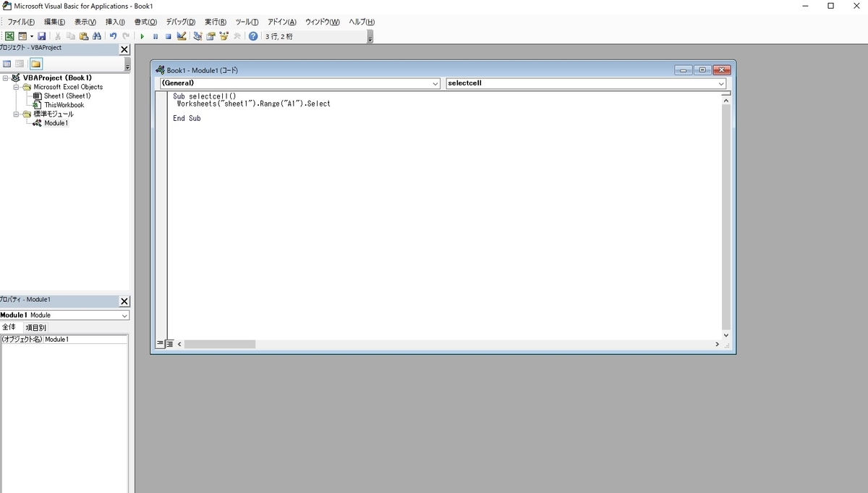This screenshot has height=493, width=868.
Task: Open the 書式(O) menu
Action: click(145, 22)
